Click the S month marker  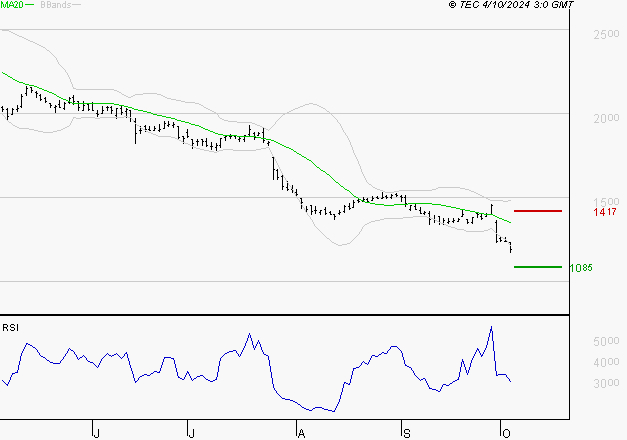coord(407,434)
